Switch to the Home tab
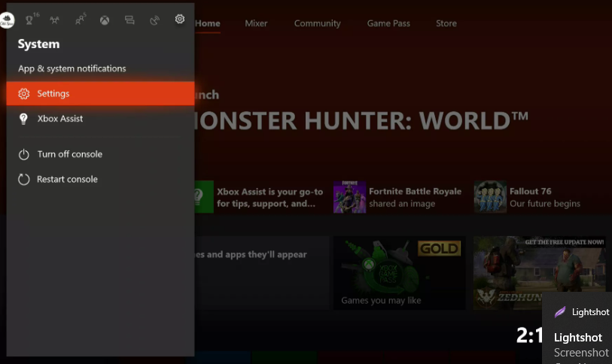This screenshot has width=612, height=364. pyautogui.click(x=208, y=23)
